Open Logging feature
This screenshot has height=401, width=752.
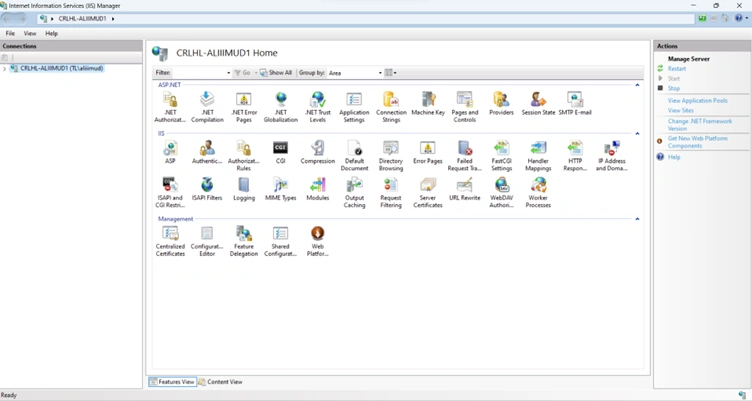(x=244, y=189)
